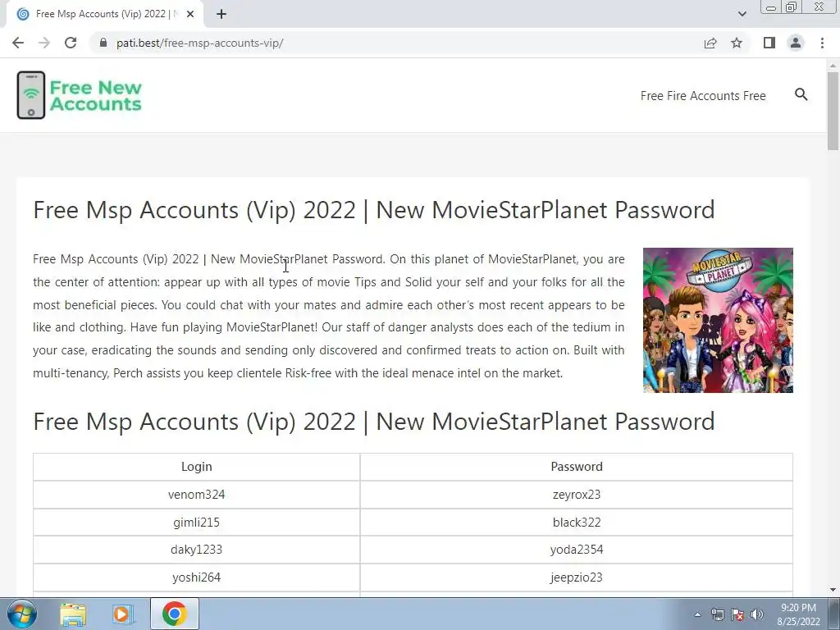Viewport: 840px width, 630px height.
Task: Open Free Fire Accounts Free menu link
Action: coord(703,96)
